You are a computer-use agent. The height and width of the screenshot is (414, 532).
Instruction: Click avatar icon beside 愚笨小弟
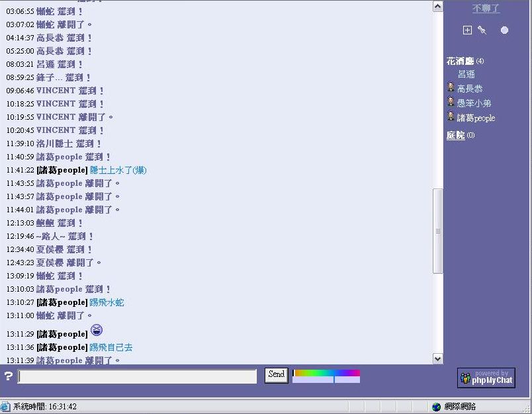451,103
